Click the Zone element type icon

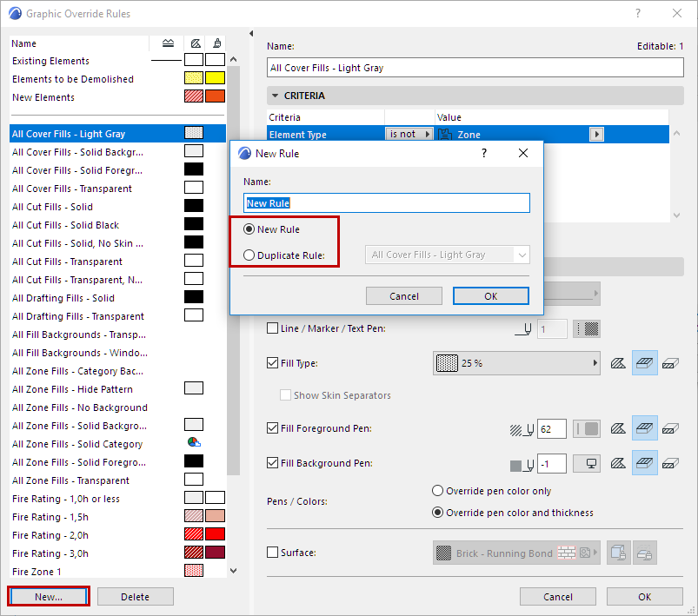pyautogui.click(x=445, y=135)
